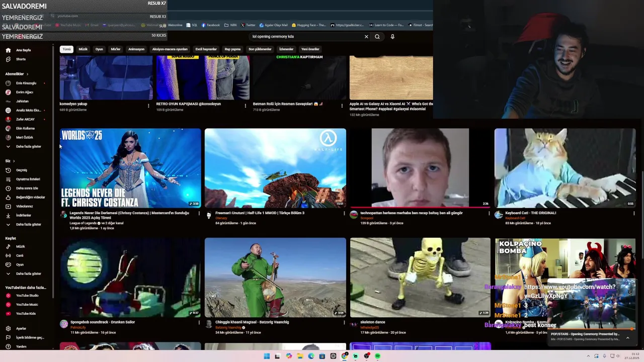This screenshot has width=644, height=362.
Task: Open options menu for Spongebob Drunken Sailor video
Action: (x=199, y=323)
